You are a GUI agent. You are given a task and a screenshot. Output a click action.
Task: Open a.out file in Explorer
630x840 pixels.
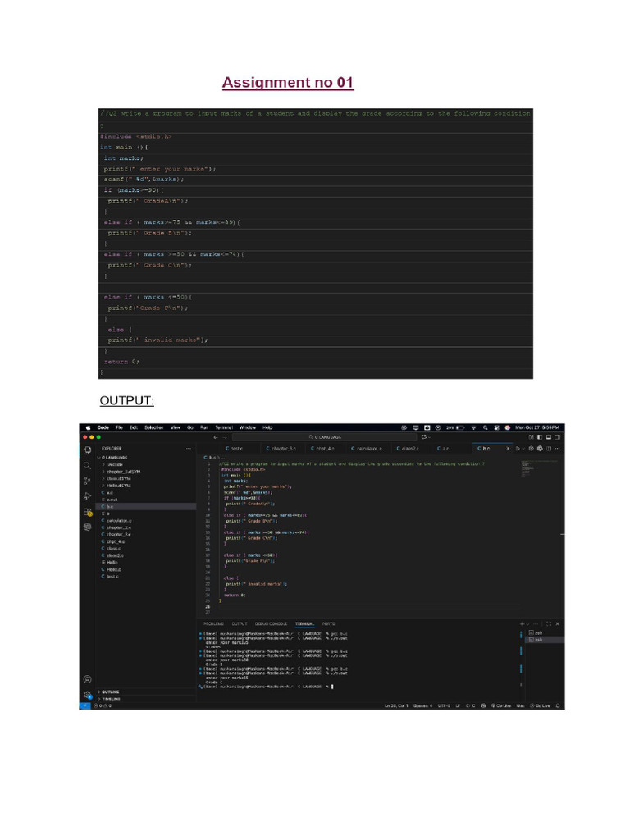pos(110,500)
